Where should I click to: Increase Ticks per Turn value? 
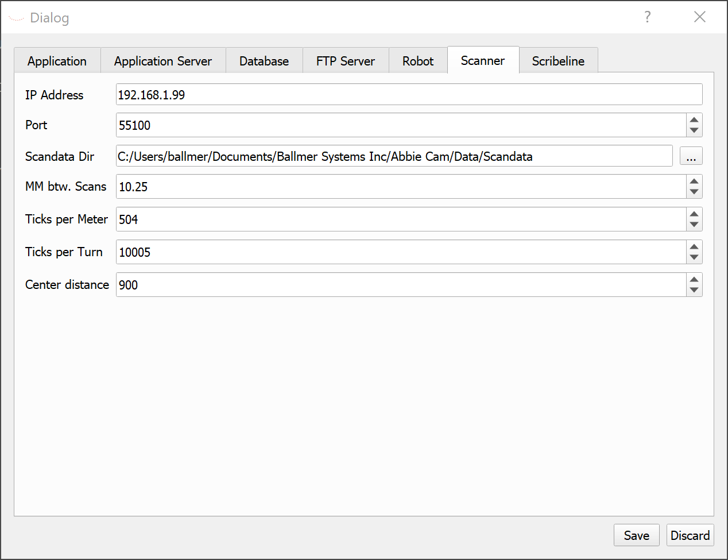694,246
